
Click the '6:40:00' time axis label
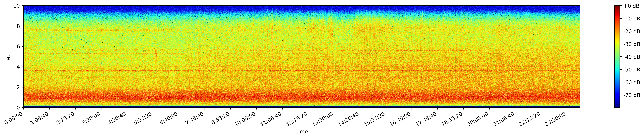(169, 118)
